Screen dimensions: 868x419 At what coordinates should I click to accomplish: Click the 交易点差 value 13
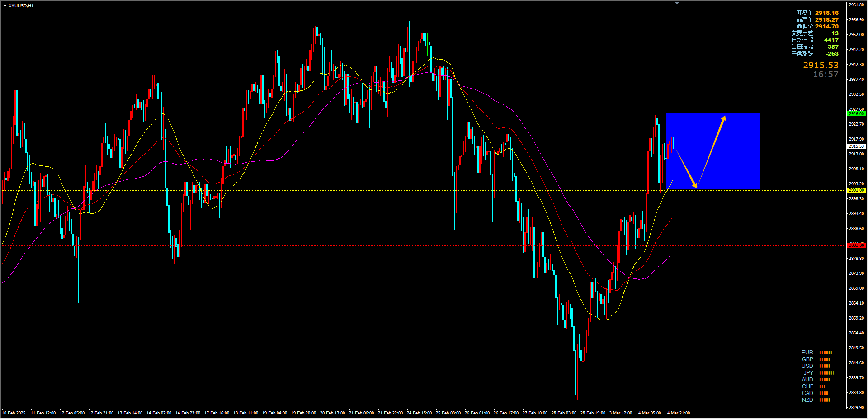click(x=835, y=33)
